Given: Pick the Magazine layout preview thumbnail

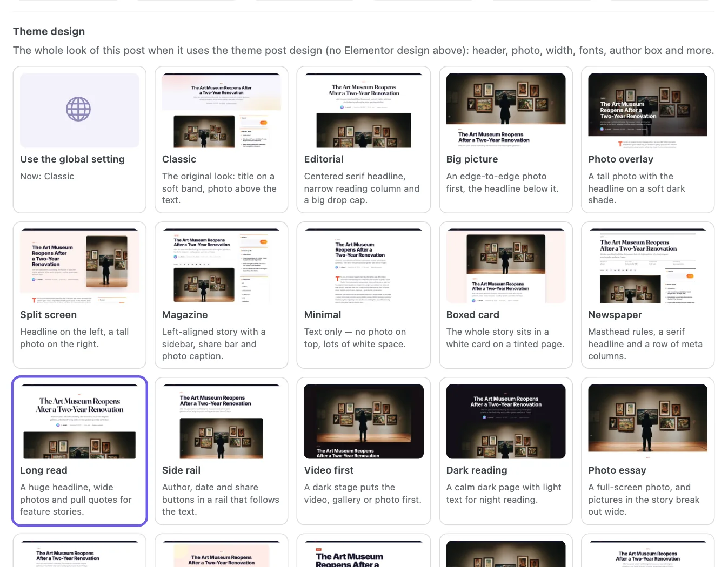Looking at the screenshot, I should pos(222,266).
